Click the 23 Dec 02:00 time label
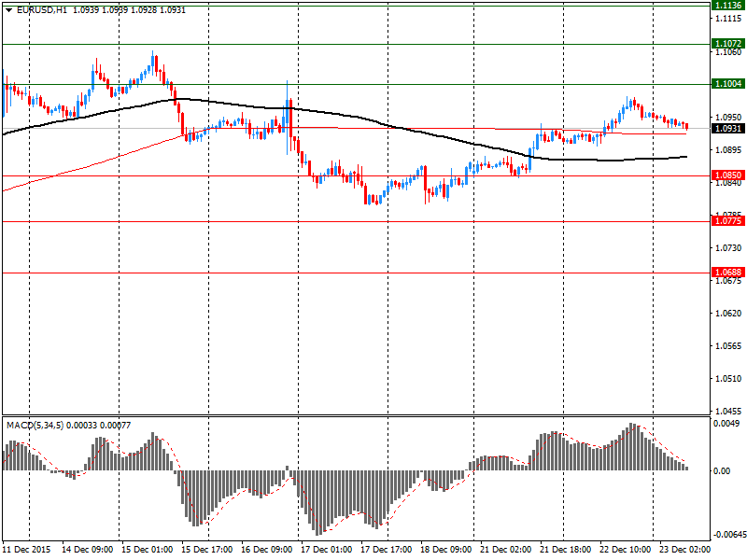The image size is (747, 560). (x=685, y=550)
